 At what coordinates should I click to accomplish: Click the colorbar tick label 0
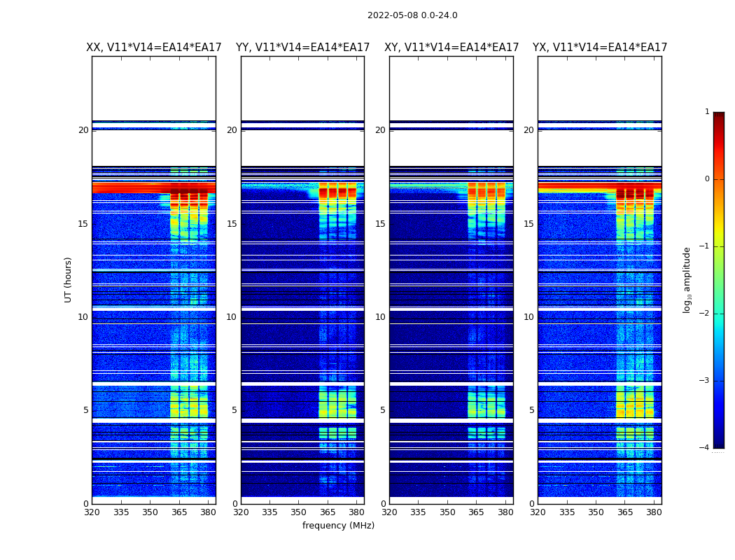point(707,179)
